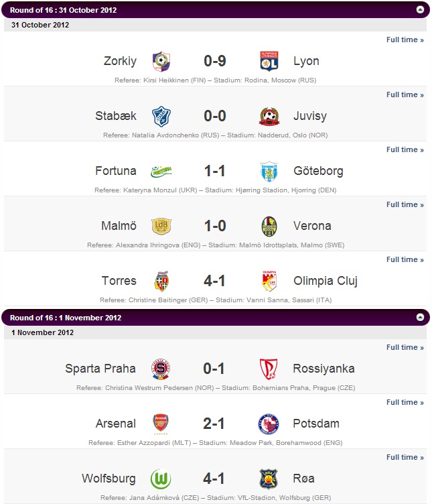The width and height of the screenshot is (432, 504).
Task: Collapse the 31 October 2012 round section
Action: (420, 9)
